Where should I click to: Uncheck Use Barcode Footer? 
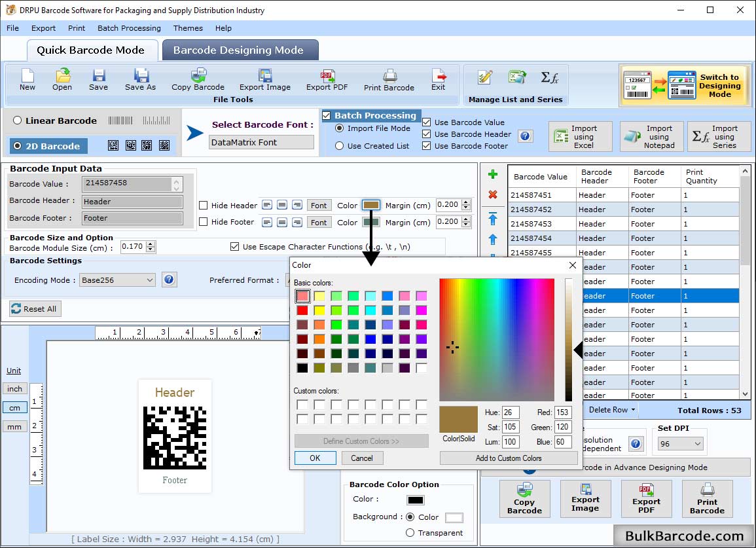(426, 146)
